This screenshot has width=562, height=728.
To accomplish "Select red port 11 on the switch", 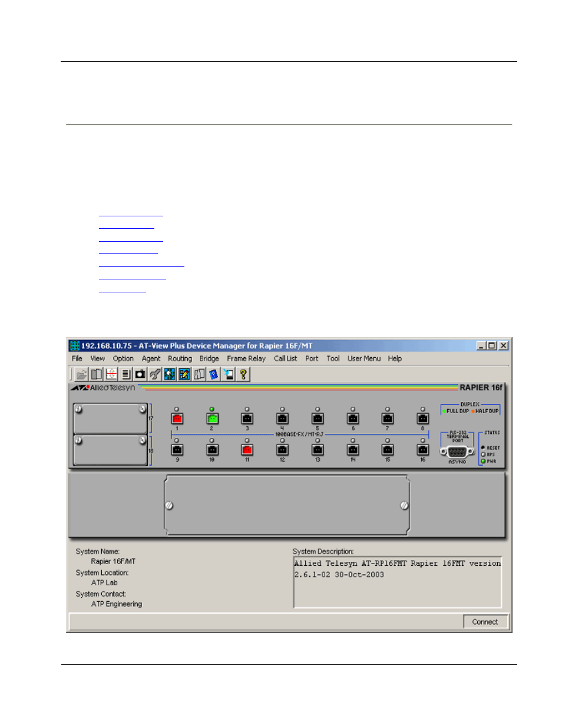I will pyautogui.click(x=247, y=450).
